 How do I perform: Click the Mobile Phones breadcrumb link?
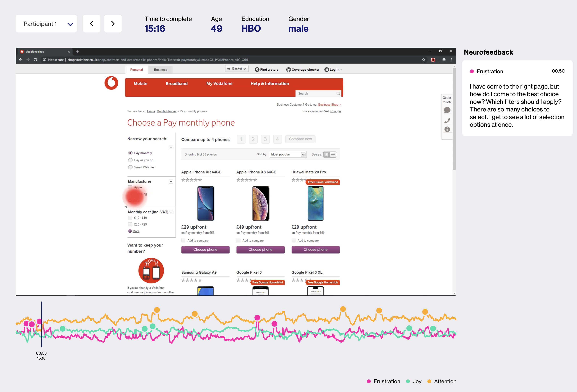tap(166, 111)
